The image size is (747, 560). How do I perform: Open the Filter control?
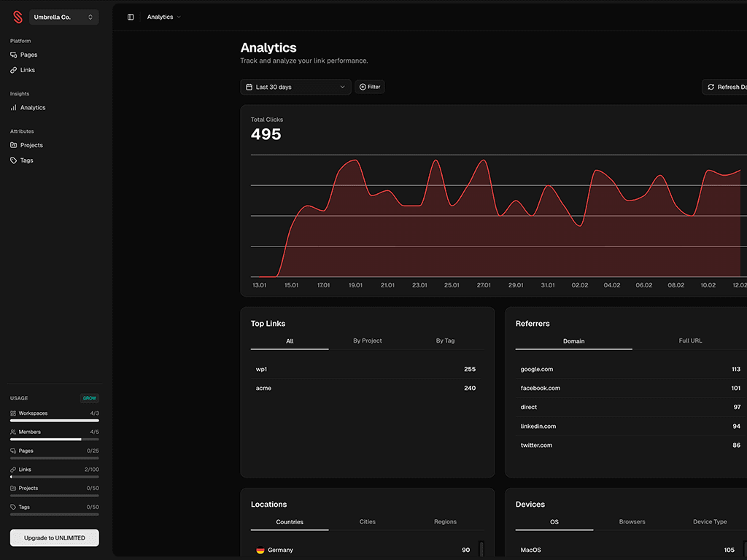point(370,87)
